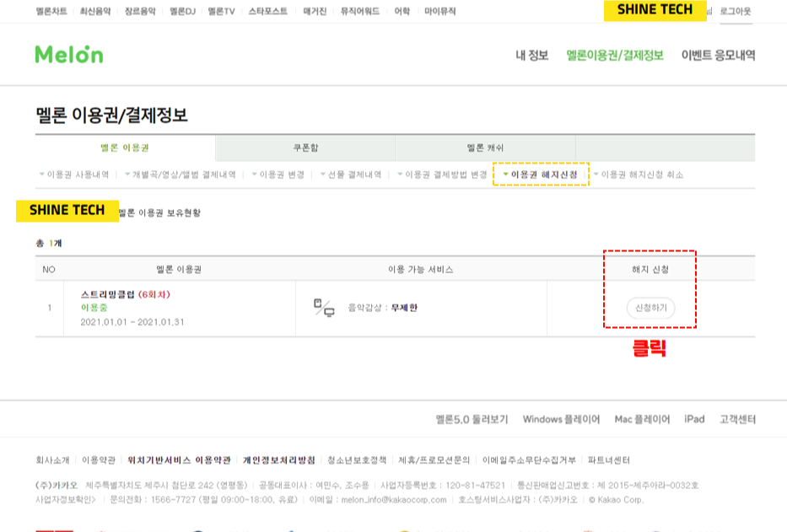This screenshot has width=787, height=532.
Task: Click the NO column header
Action: coord(49,270)
